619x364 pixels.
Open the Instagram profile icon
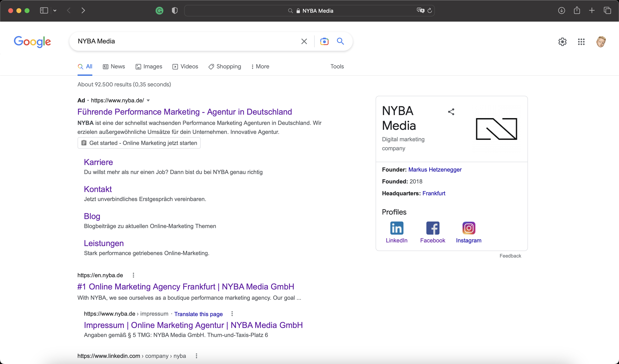(469, 228)
